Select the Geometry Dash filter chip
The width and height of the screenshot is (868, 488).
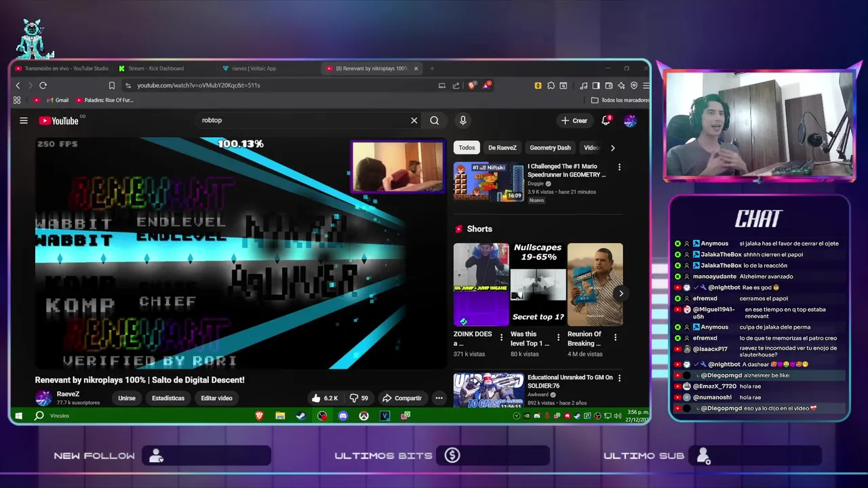coord(550,148)
